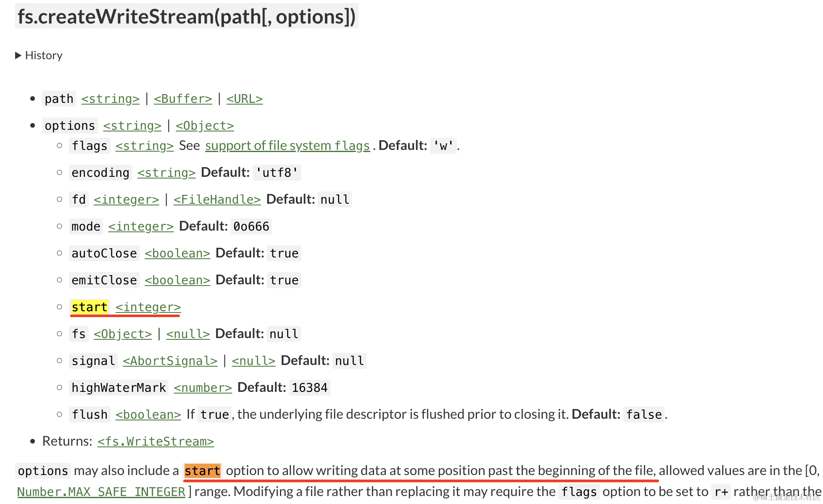Open the fs.WriteStream return type link
The width and height of the screenshot is (823, 504).
[x=156, y=441]
